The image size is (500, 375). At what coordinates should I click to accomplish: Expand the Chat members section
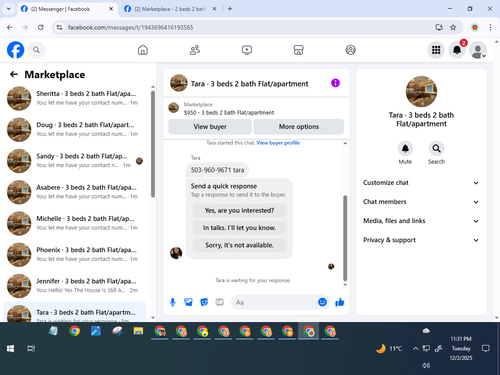coord(421,202)
